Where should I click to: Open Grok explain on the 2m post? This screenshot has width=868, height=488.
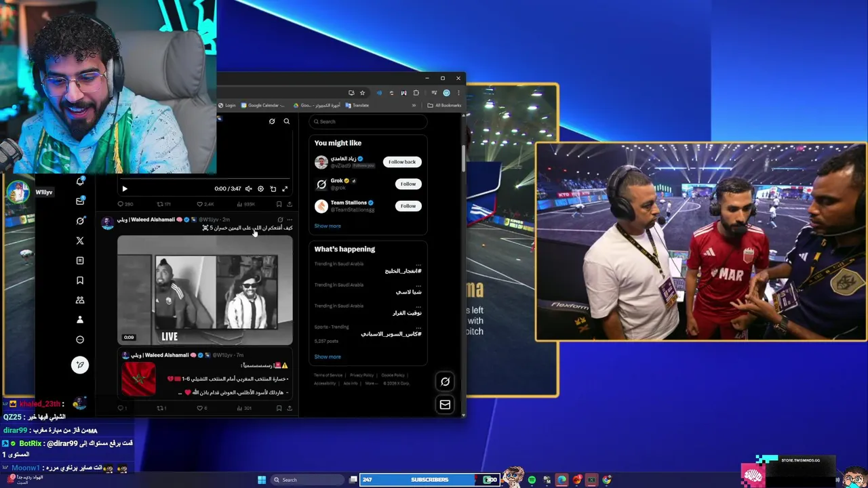point(280,220)
